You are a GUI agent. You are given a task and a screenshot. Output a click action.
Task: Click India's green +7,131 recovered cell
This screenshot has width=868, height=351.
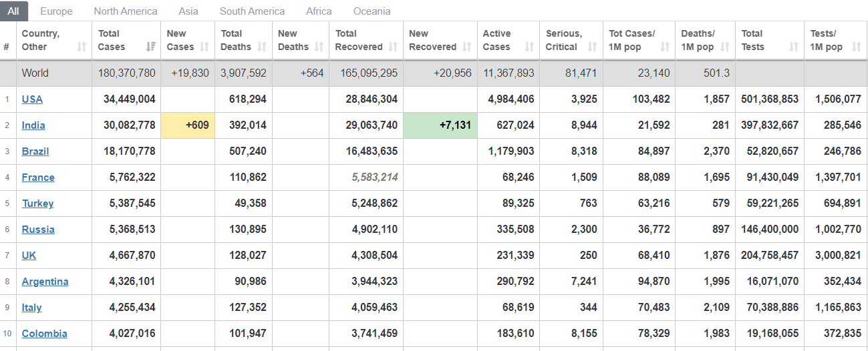(x=440, y=125)
